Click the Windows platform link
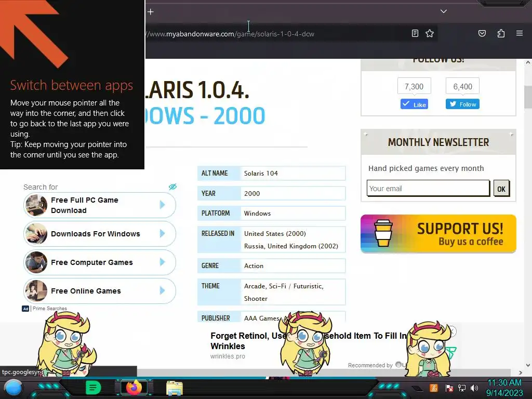 point(257,214)
